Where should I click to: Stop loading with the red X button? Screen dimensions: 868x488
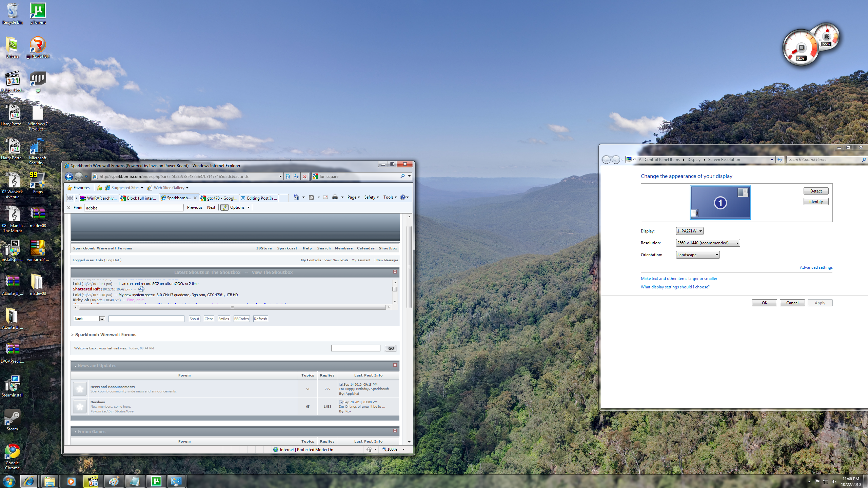click(x=305, y=176)
